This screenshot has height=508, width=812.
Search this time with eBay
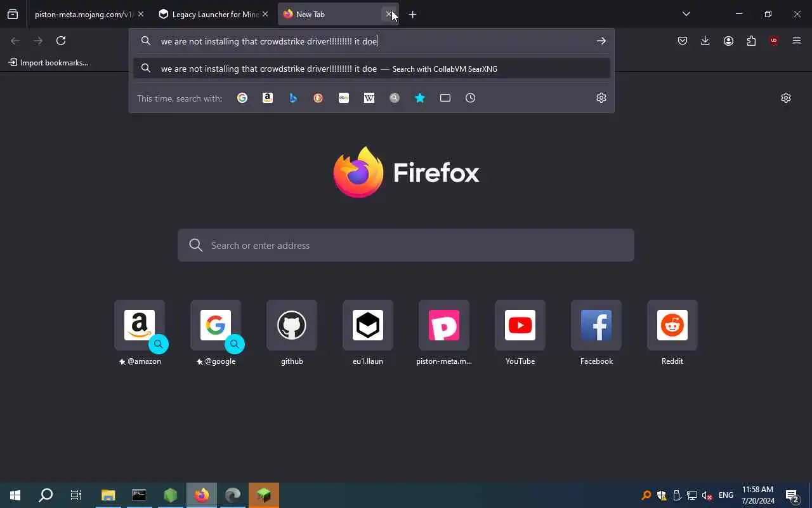click(344, 98)
